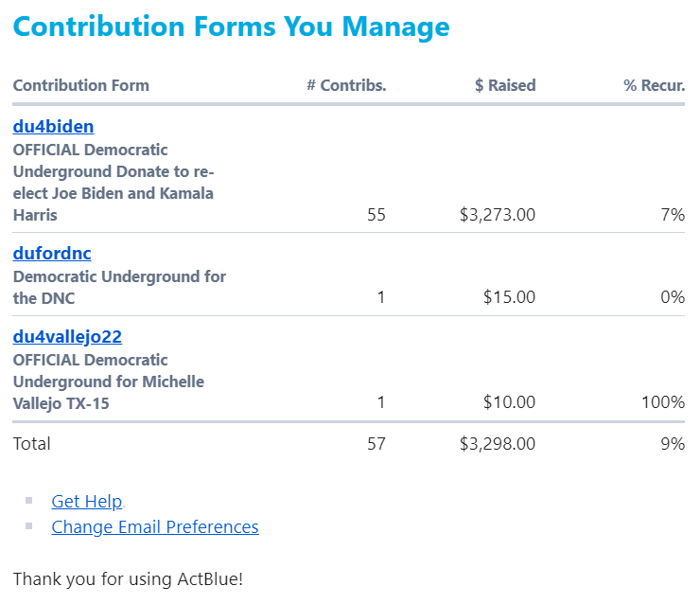Open Change Email Preferences link

[155, 526]
